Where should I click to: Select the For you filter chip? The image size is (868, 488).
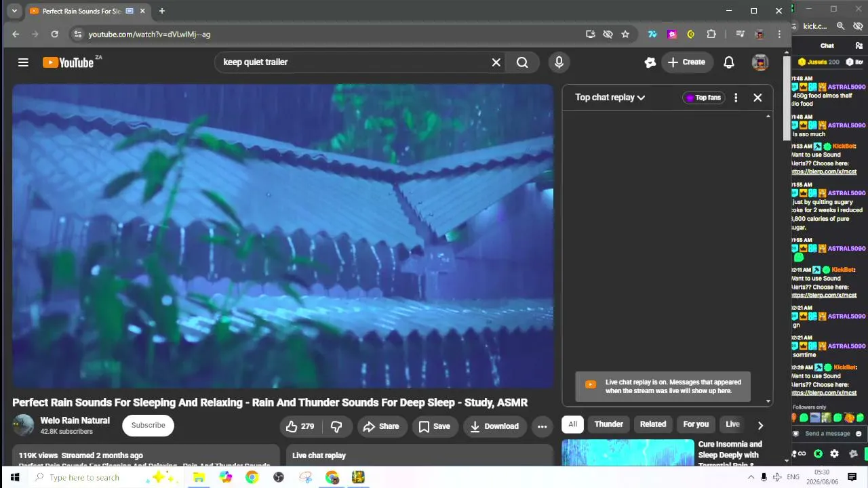point(696,424)
